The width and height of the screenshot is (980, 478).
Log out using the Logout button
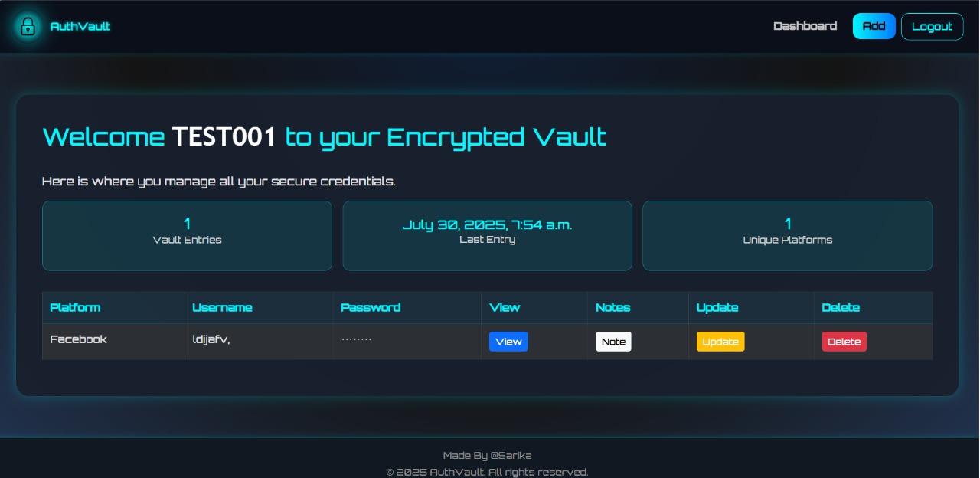pos(932,26)
